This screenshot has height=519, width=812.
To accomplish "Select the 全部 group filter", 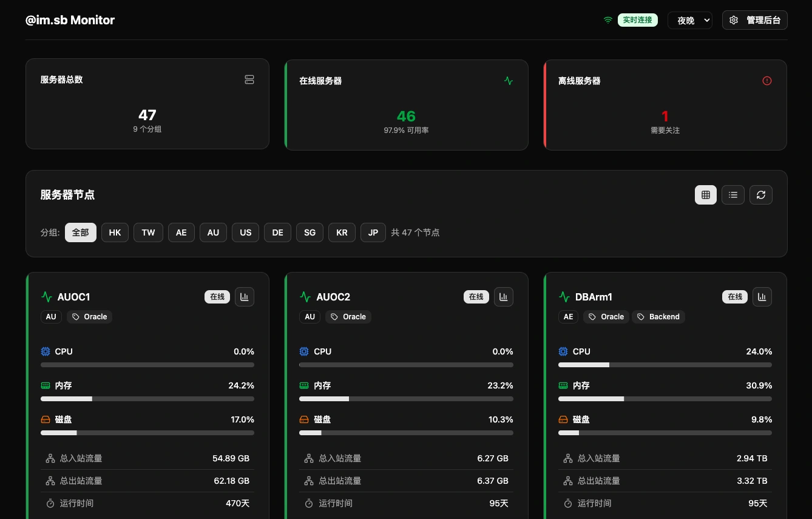I will pos(81,232).
